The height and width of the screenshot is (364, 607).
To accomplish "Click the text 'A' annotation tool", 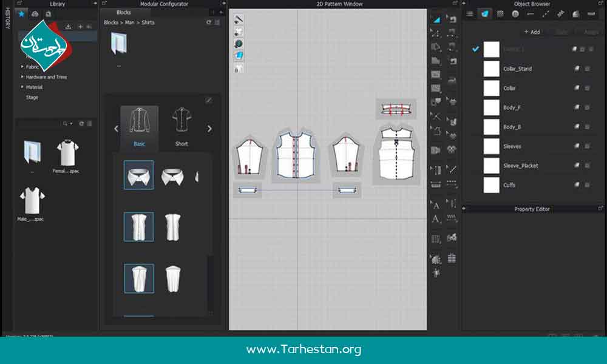I will 436,219.
